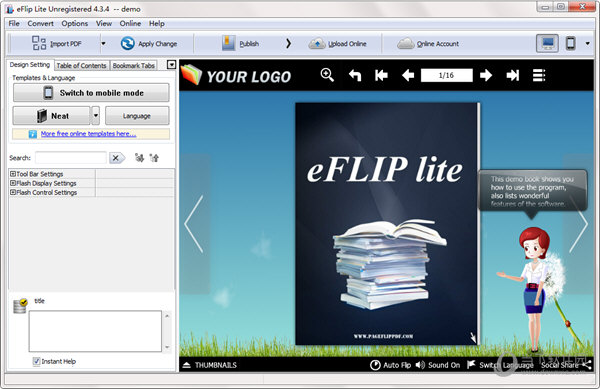Go to previous page arrow icon
The height and width of the screenshot is (389, 600).
[x=408, y=75]
